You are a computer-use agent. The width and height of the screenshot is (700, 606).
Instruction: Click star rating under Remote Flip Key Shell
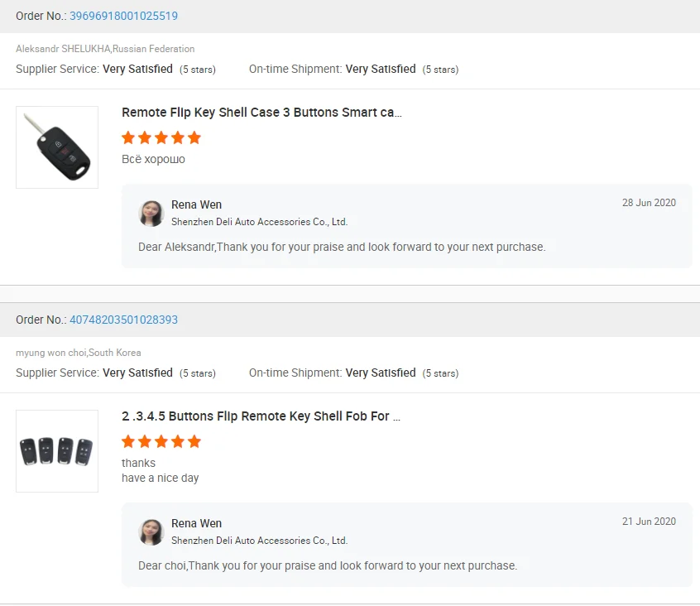pos(161,137)
